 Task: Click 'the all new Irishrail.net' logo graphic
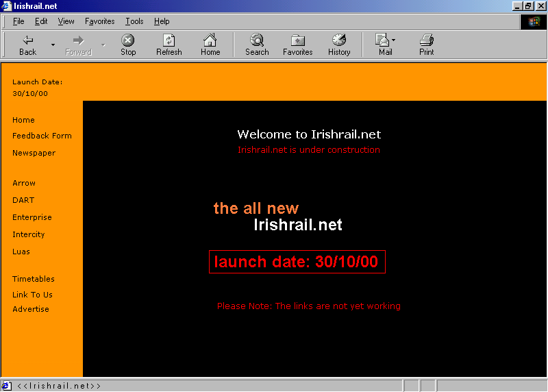278,217
